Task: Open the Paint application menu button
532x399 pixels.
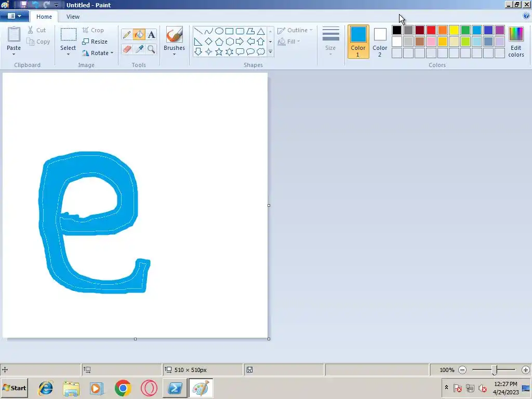Action: (14, 16)
